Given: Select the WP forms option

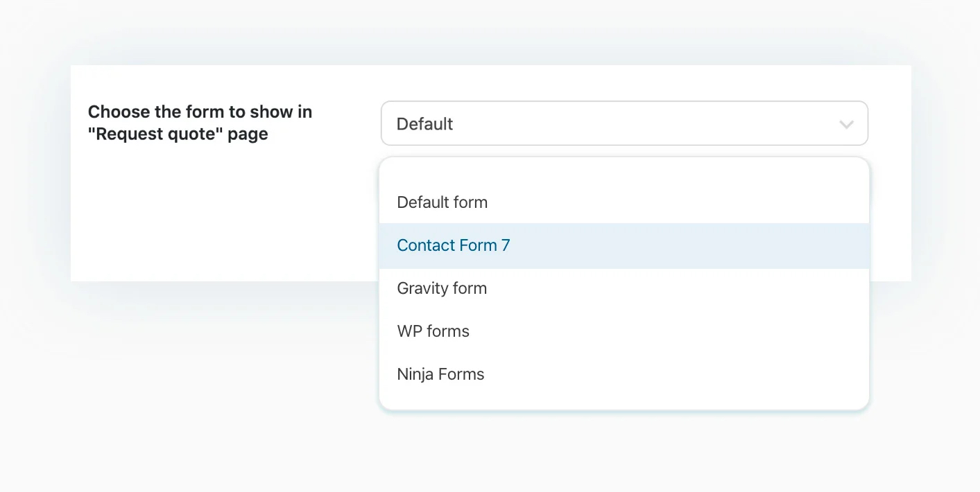Looking at the screenshot, I should pos(433,331).
